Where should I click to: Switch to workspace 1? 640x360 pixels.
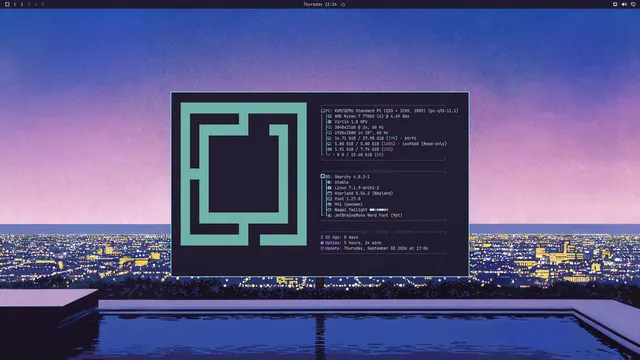[x=15, y=4]
